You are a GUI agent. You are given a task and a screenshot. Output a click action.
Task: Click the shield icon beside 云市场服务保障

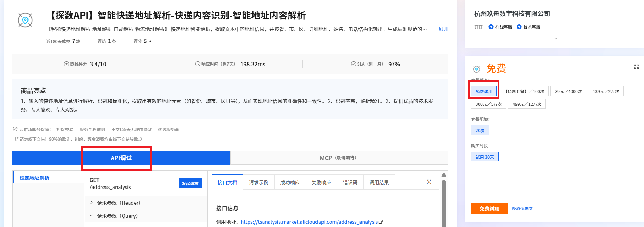15,129
